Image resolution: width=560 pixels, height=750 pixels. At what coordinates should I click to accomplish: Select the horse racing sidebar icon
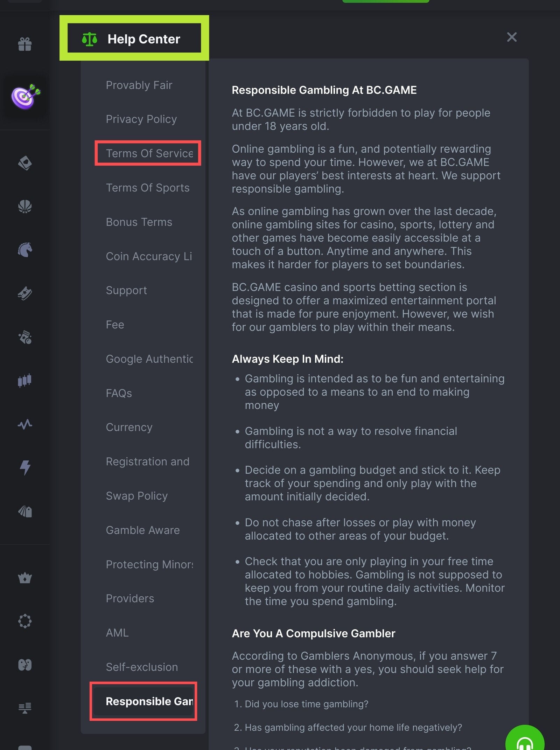pyautogui.click(x=25, y=250)
